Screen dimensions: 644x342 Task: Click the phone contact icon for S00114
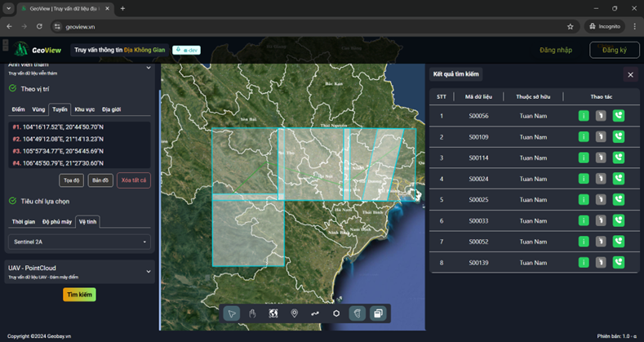(x=618, y=158)
